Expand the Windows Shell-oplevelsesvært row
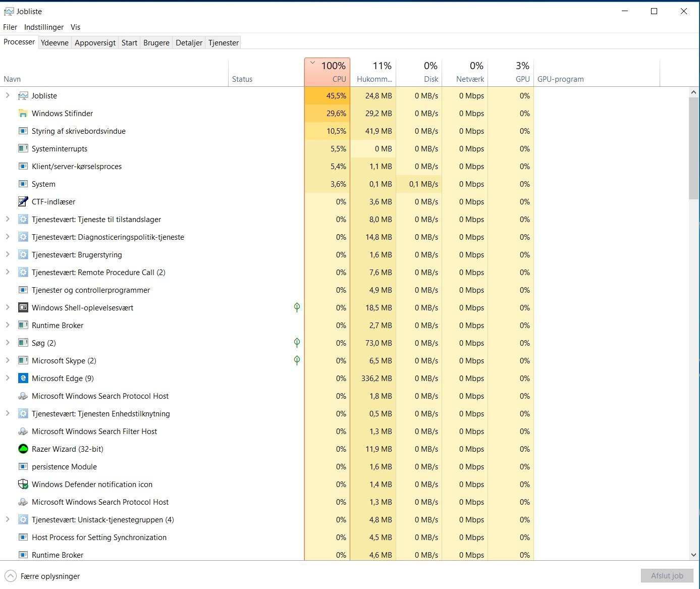700x589 pixels. pyautogui.click(x=8, y=307)
